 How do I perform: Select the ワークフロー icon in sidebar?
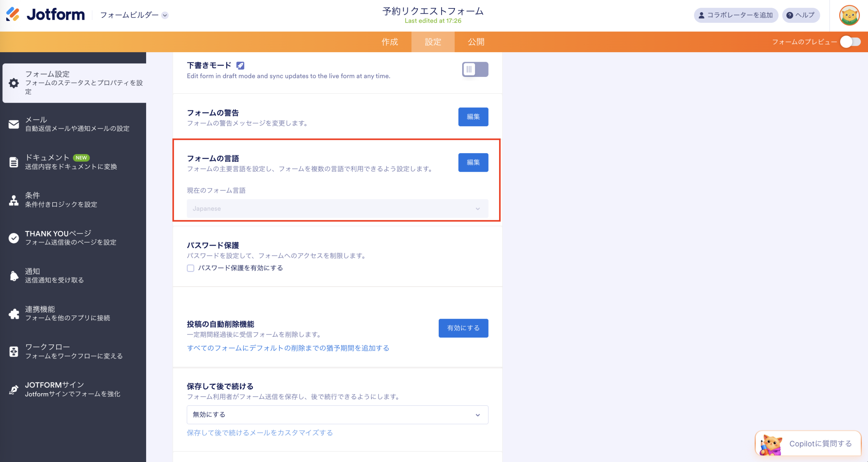click(x=14, y=351)
